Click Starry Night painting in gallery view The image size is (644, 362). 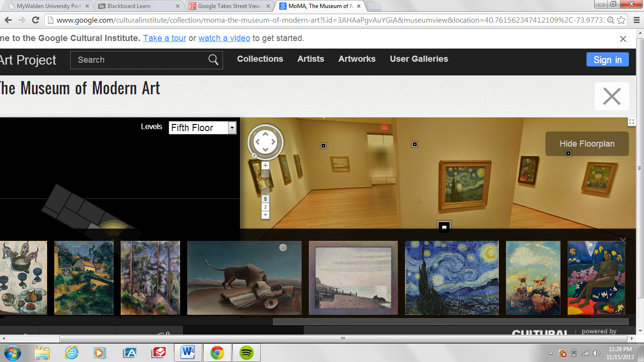pyautogui.click(x=466, y=187)
